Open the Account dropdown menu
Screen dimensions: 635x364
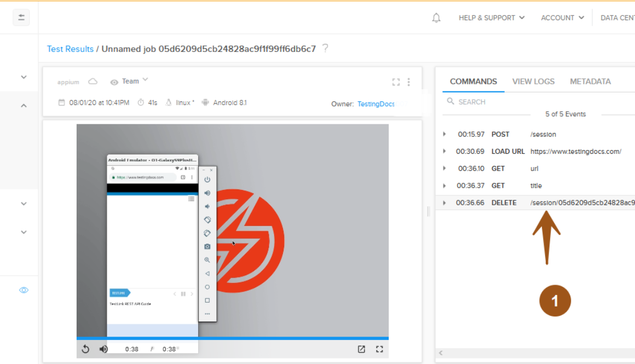tap(563, 18)
